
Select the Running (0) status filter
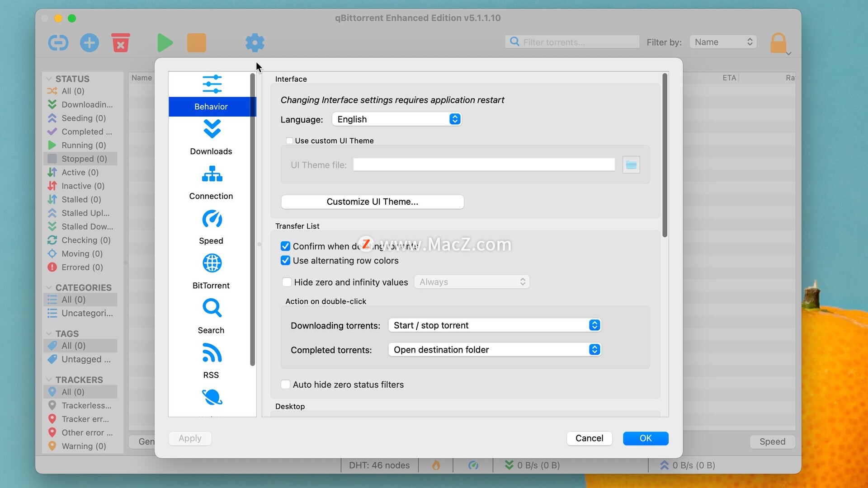click(80, 145)
